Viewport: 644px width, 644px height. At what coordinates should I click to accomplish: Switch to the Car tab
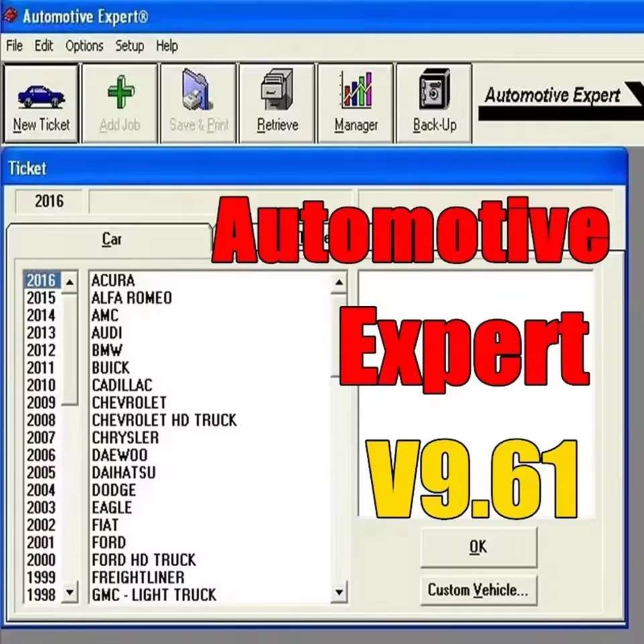click(111, 239)
